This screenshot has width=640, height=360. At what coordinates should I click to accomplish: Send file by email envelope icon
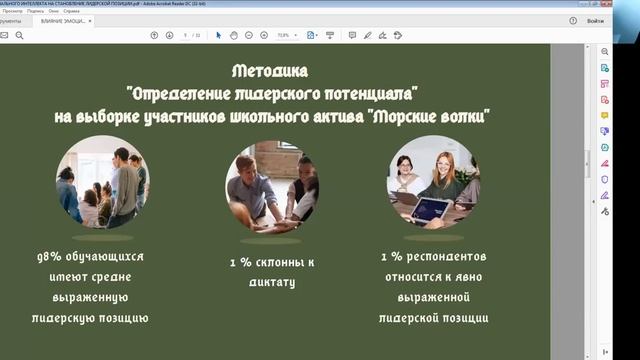pos(4,36)
